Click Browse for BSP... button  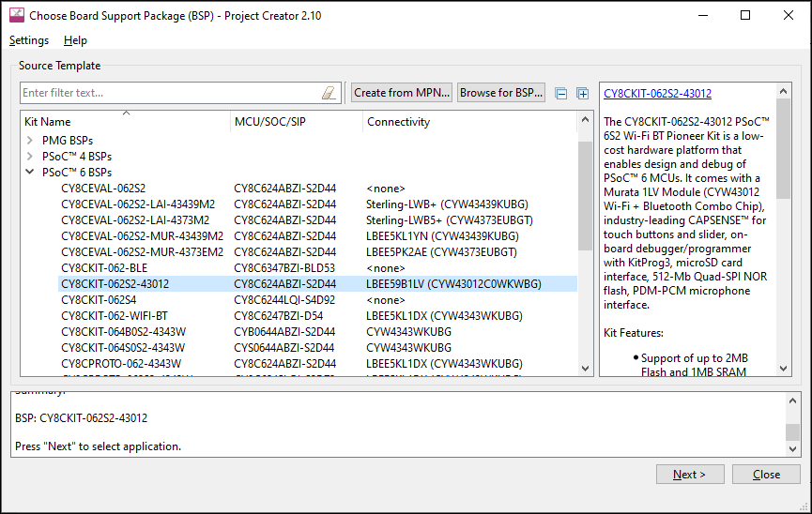point(500,93)
